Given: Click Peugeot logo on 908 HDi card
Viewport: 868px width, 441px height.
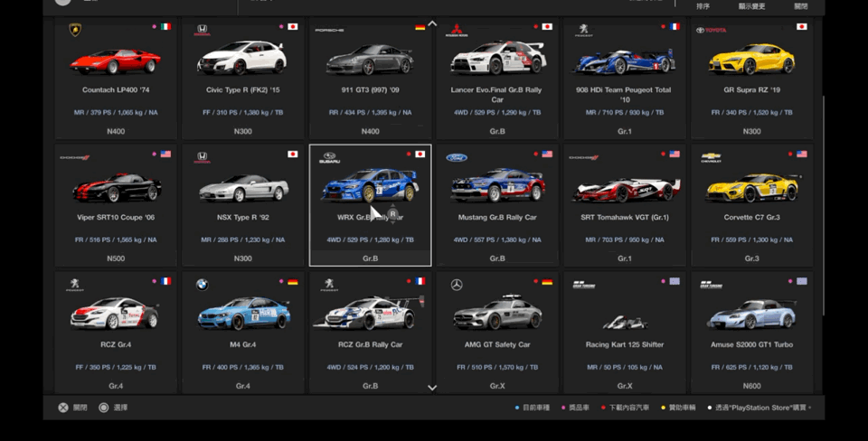Looking at the screenshot, I should click(x=583, y=30).
